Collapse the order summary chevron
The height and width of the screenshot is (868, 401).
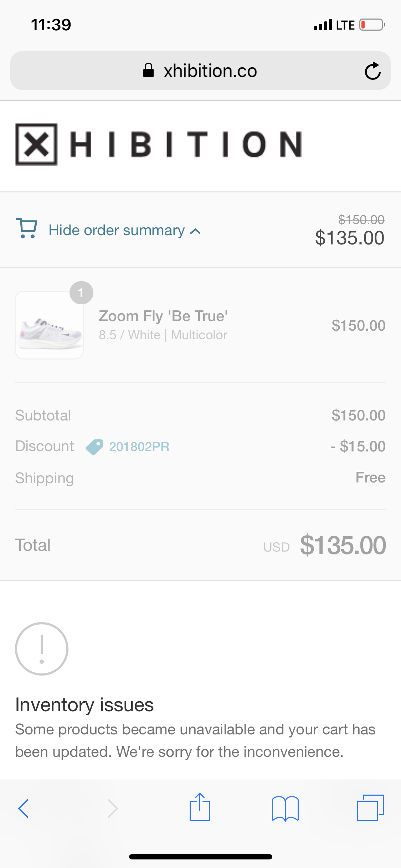point(195,231)
